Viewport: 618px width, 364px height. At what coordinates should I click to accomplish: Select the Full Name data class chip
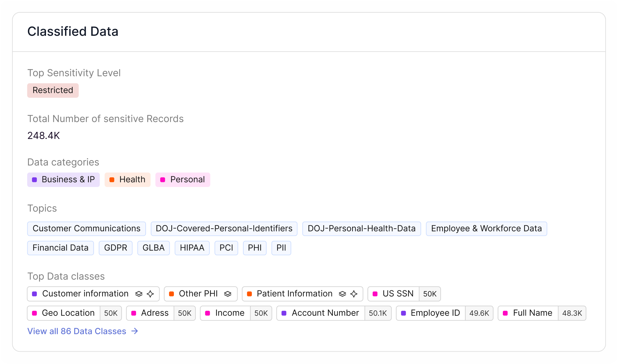(x=532, y=313)
